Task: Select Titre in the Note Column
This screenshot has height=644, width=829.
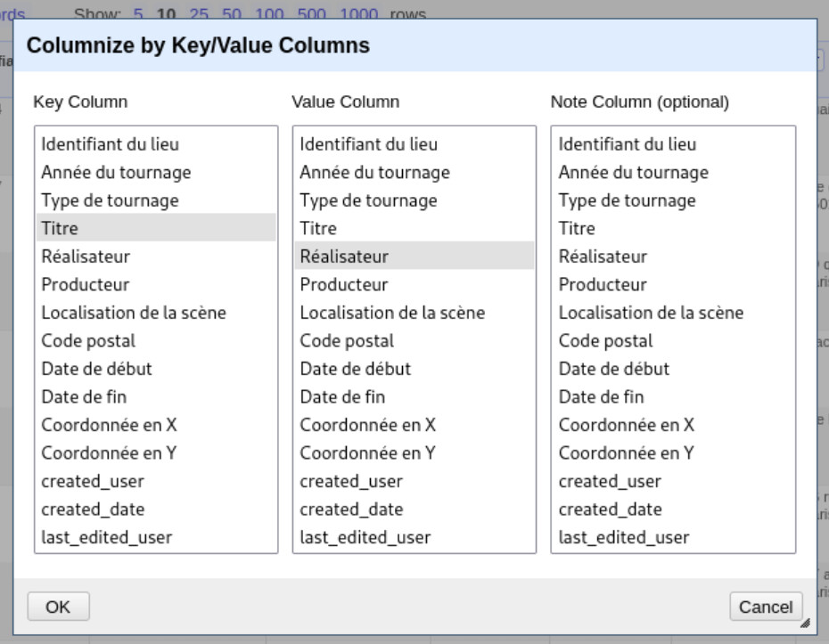Action: [577, 228]
